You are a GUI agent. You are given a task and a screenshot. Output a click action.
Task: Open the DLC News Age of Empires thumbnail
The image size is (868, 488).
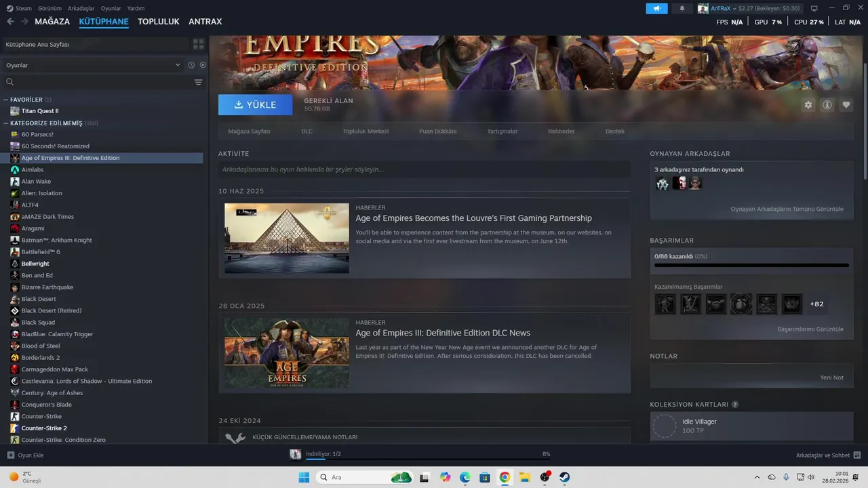coord(287,353)
